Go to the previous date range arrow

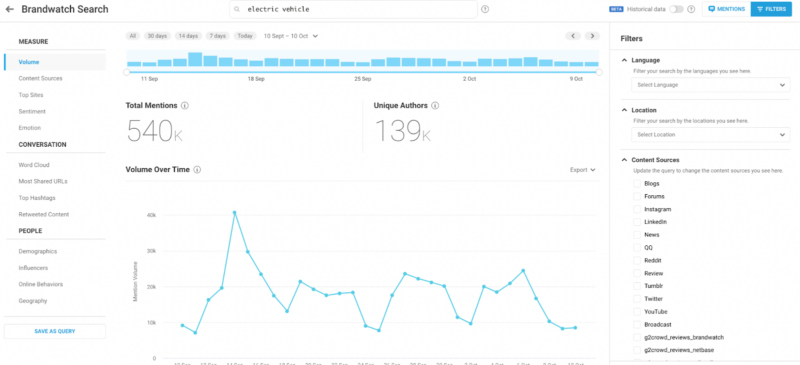(573, 36)
